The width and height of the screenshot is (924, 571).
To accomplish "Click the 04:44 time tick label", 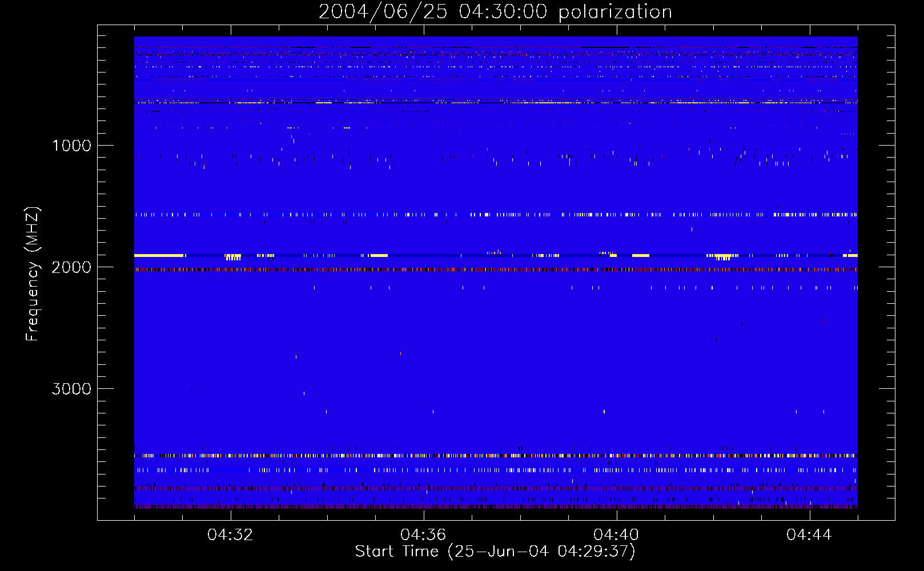I will 810,535.
